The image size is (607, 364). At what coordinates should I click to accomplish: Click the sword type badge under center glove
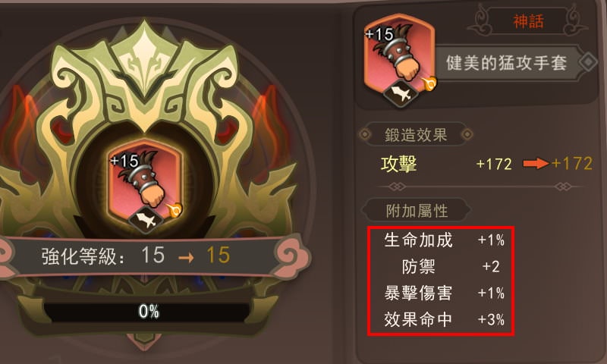pos(145,220)
